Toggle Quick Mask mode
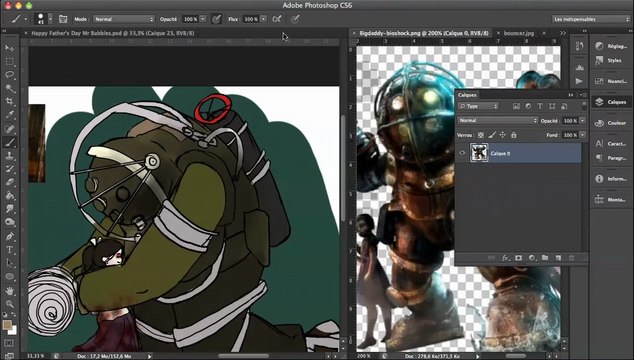This screenshot has width=634, height=360. [10, 343]
